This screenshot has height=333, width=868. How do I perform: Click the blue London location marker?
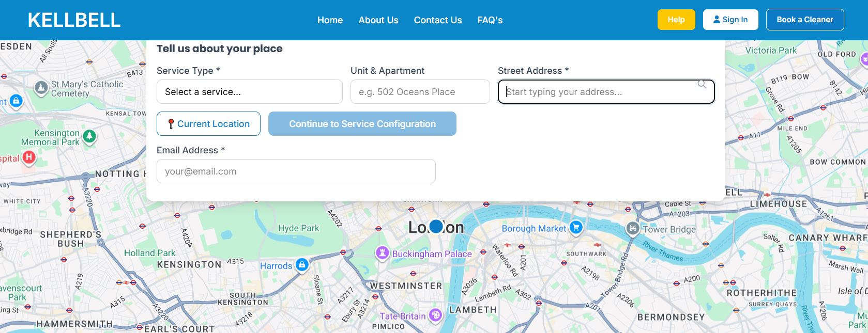point(436,226)
